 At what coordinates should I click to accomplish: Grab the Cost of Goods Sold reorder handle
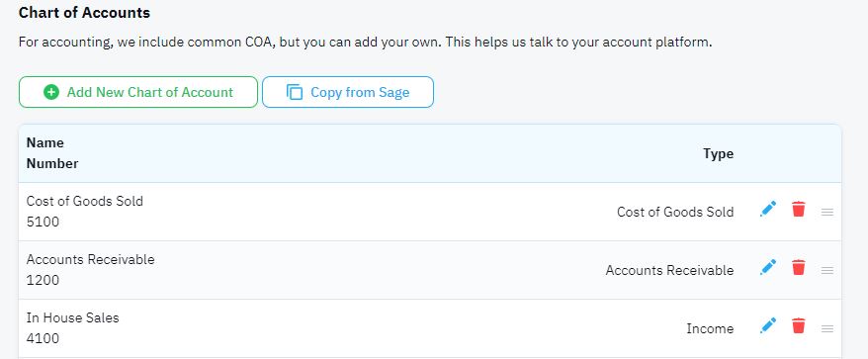click(827, 213)
